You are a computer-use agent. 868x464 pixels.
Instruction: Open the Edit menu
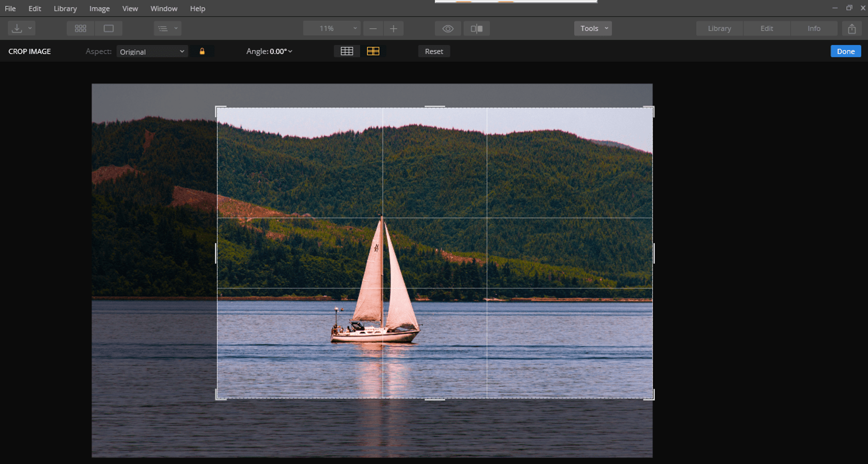(35, 8)
